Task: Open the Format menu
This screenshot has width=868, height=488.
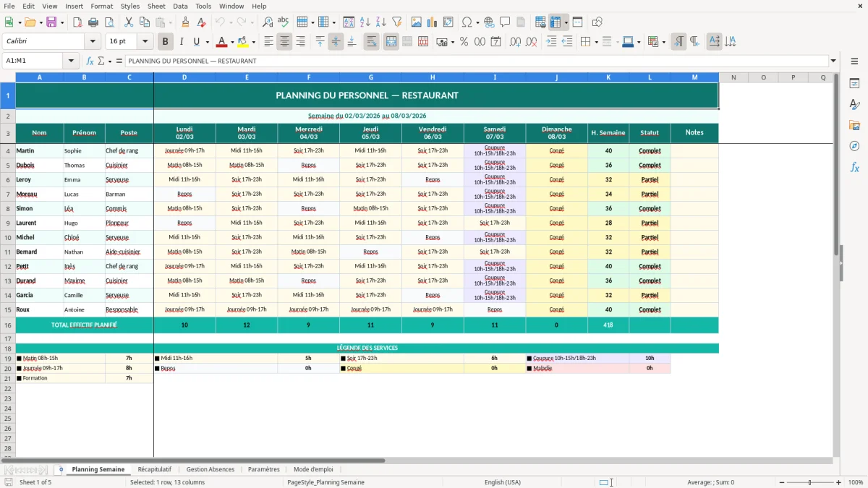Action: (x=101, y=6)
